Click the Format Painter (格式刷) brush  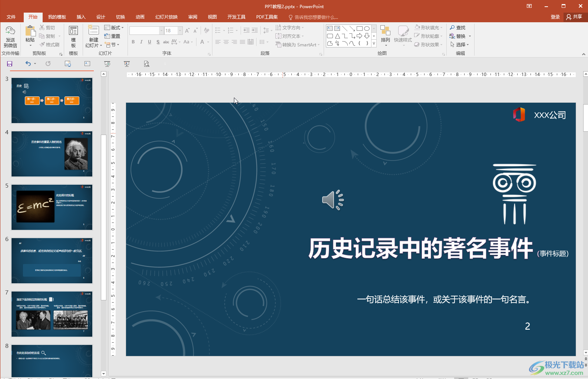point(50,45)
